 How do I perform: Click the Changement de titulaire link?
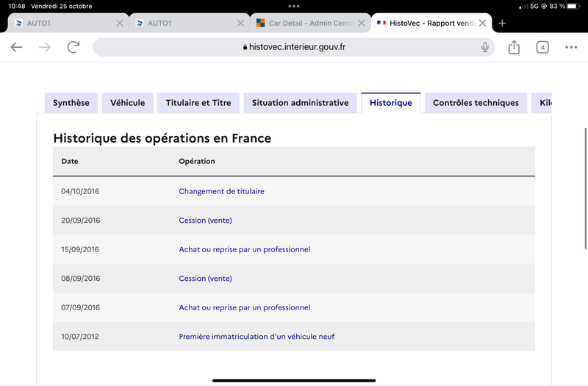click(221, 191)
